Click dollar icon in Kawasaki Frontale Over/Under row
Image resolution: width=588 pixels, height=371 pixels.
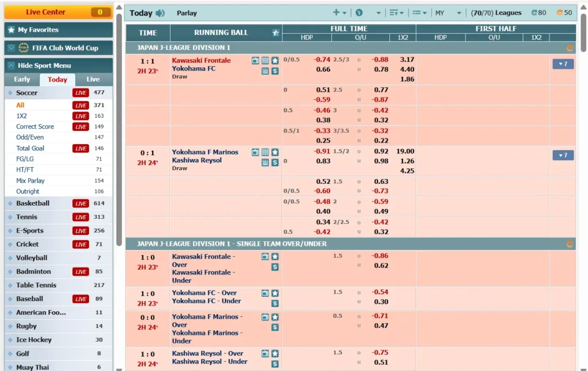point(275,267)
